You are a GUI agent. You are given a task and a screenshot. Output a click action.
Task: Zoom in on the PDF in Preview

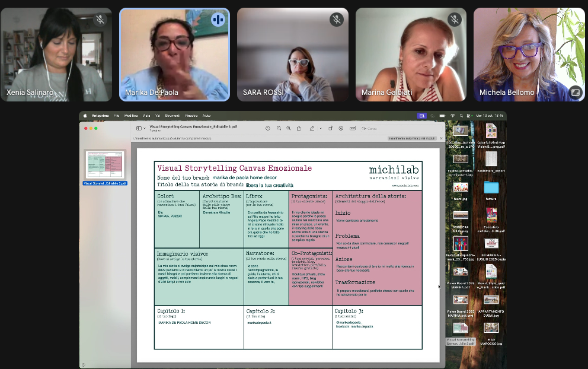coord(288,128)
